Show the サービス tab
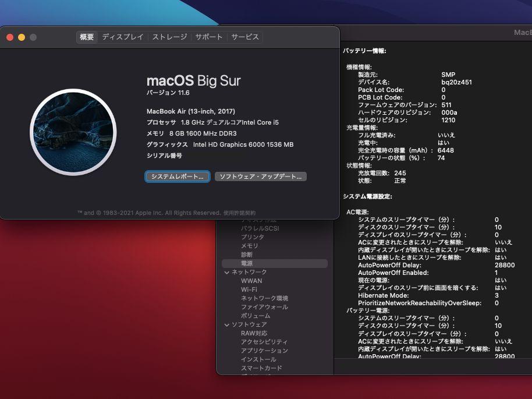The height and width of the screenshot is (399, 532). pos(245,37)
